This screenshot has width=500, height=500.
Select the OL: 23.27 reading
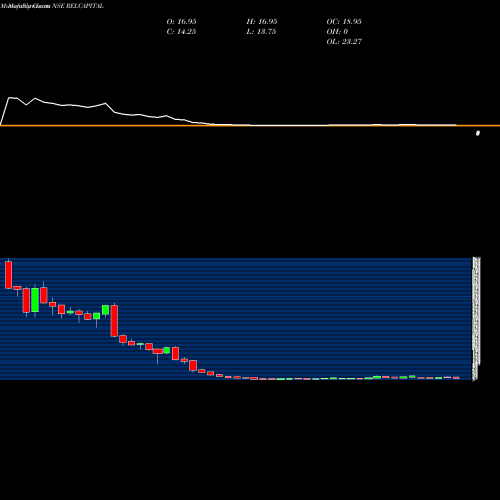point(344,41)
